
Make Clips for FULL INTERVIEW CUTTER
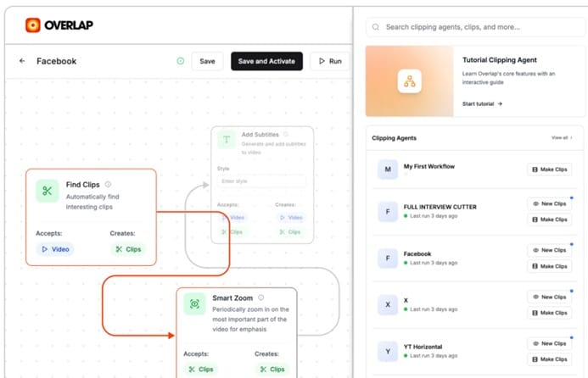tap(549, 220)
